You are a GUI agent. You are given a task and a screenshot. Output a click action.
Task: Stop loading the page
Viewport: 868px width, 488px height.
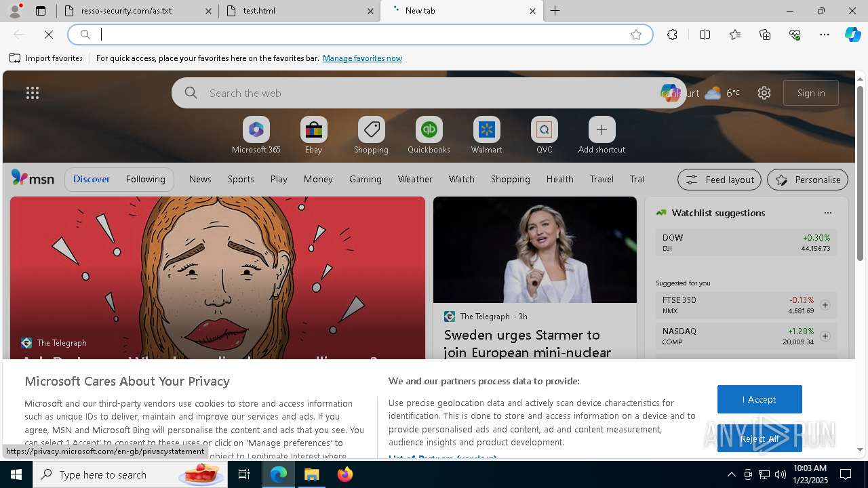[x=49, y=35]
